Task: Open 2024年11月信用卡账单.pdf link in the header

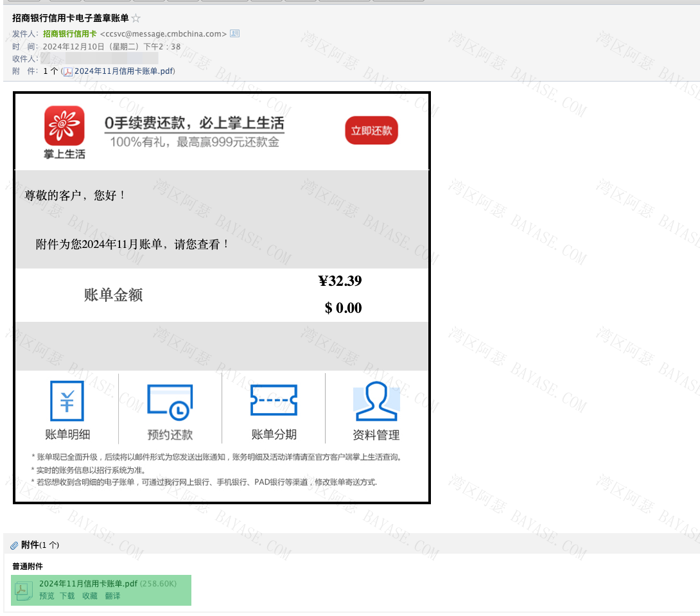Action: pyautogui.click(x=124, y=71)
